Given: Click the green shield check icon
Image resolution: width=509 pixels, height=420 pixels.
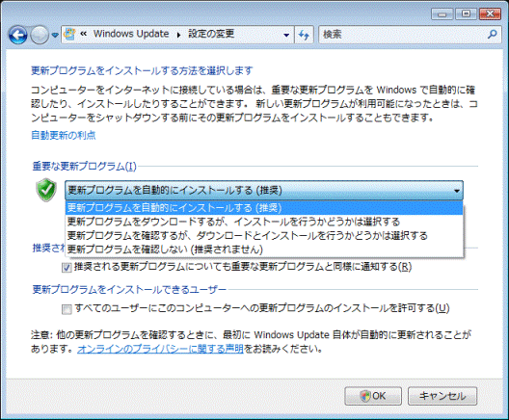Looking at the screenshot, I should tap(46, 190).
